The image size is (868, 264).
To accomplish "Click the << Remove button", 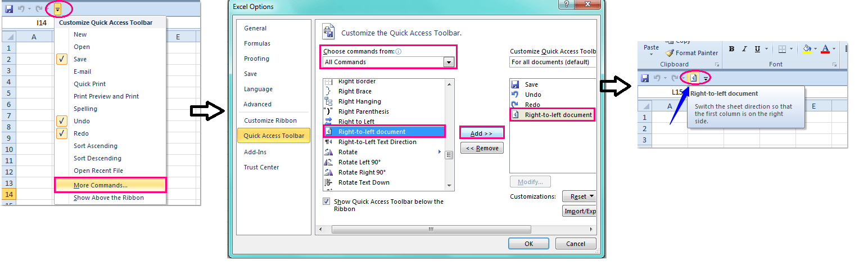I will [482, 148].
